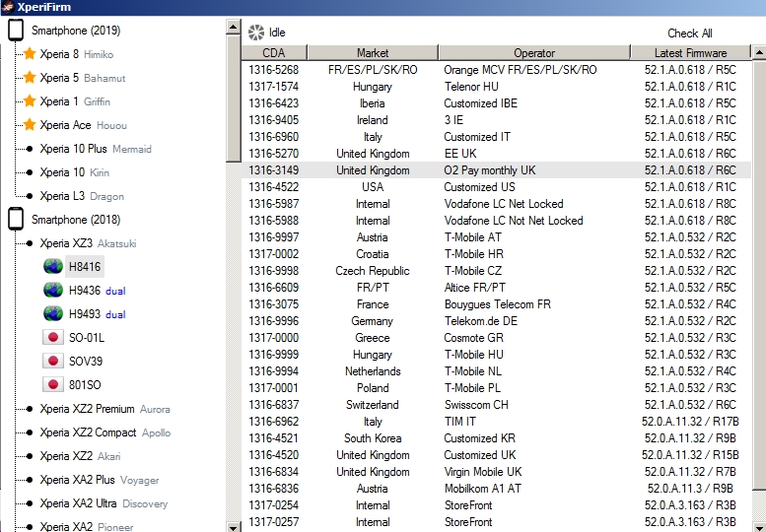Expand Xperia XA2 Plus Voyager
Screen dimensions: 766x532
[x=30, y=480]
